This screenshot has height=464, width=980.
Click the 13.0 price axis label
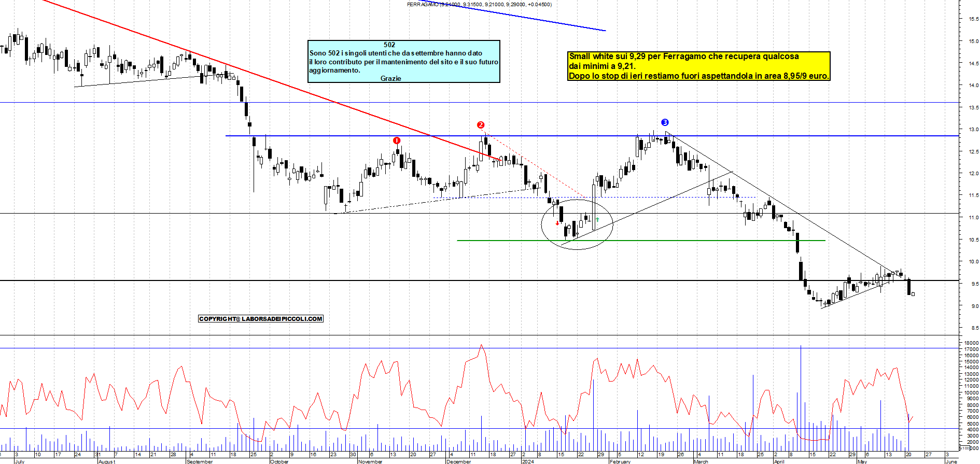(973, 130)
